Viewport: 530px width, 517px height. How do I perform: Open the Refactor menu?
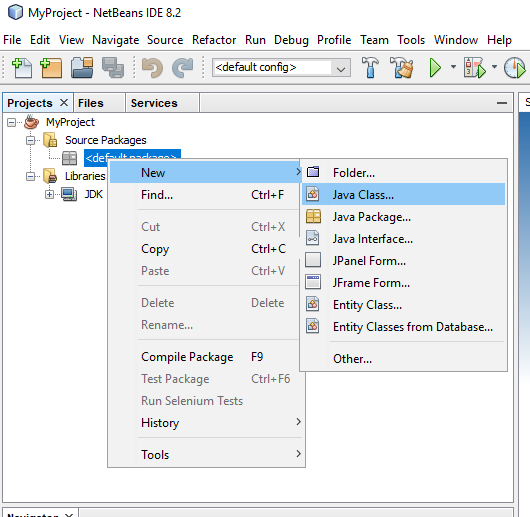(214, 40)
